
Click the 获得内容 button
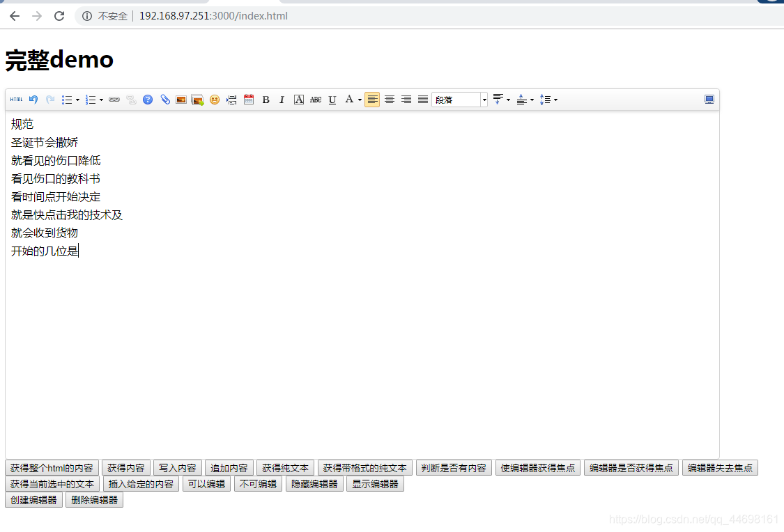click(126, 468)
